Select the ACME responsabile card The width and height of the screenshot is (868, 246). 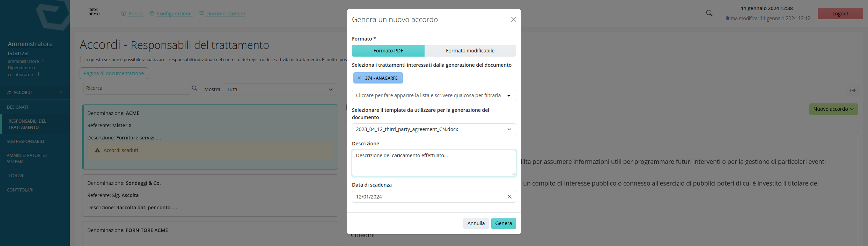point(210,137)
